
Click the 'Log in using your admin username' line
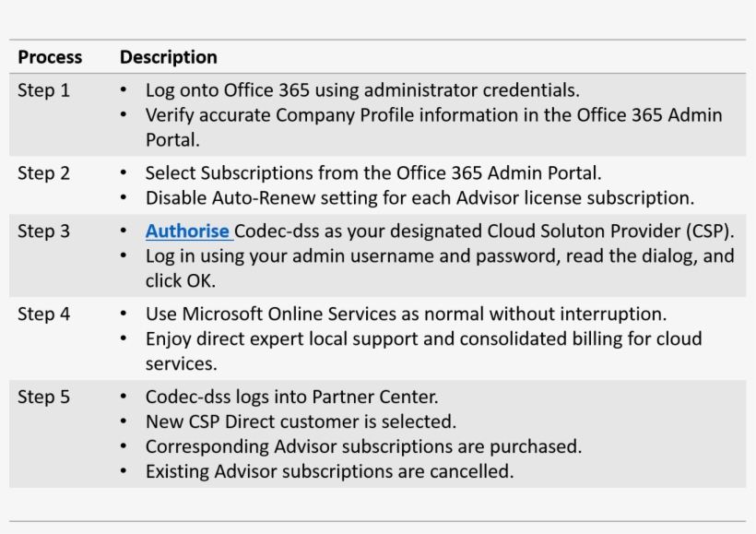point(440,255)
